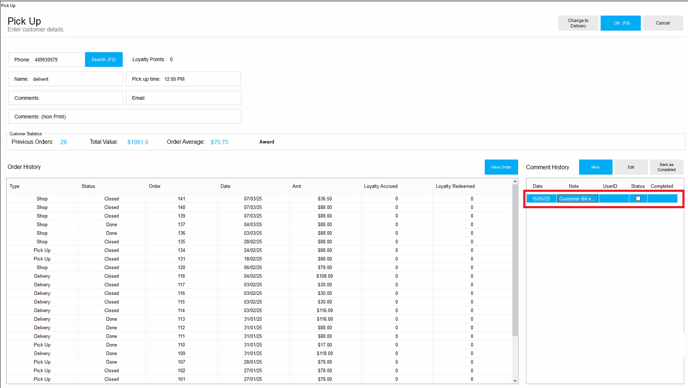The height and width of the screenshot is (388, 688).
Task: Click the $36.50 amount cell
Action: point(325,199)
